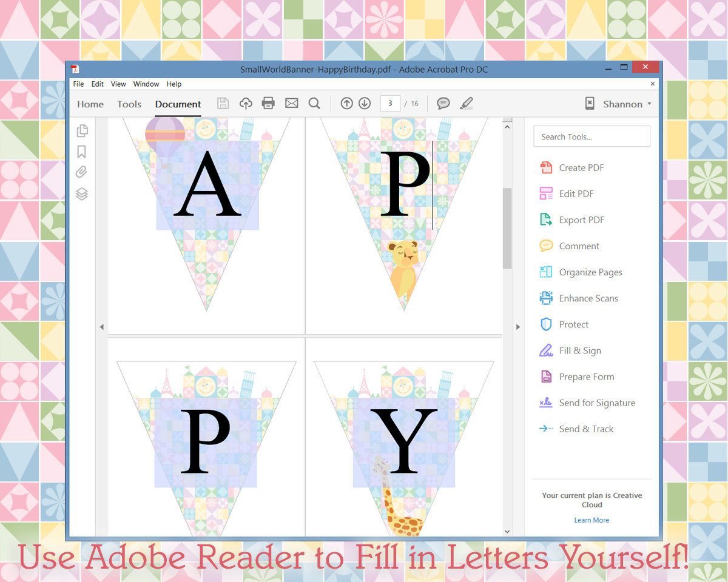
Task: Click the Protect shield icon
Action: [x=546, y=324]
